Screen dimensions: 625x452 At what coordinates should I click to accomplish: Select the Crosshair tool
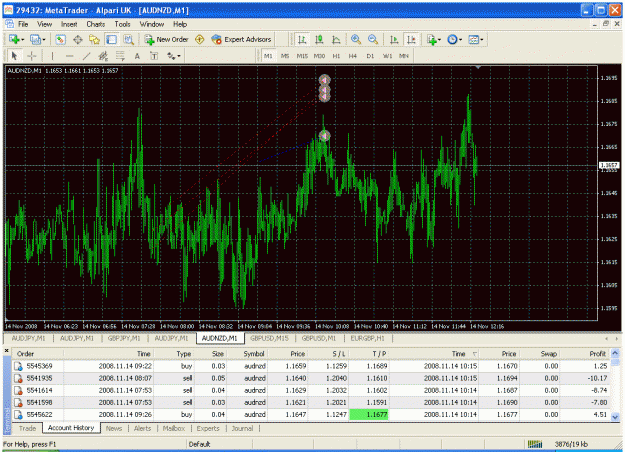pyautogui.click(x=31, y=56)
